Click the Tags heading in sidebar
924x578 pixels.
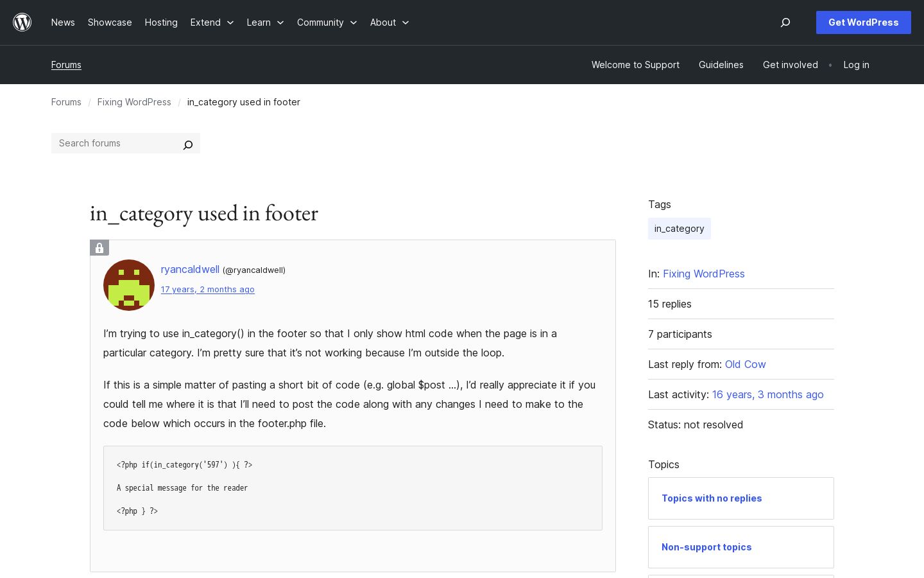coord(660,204)
